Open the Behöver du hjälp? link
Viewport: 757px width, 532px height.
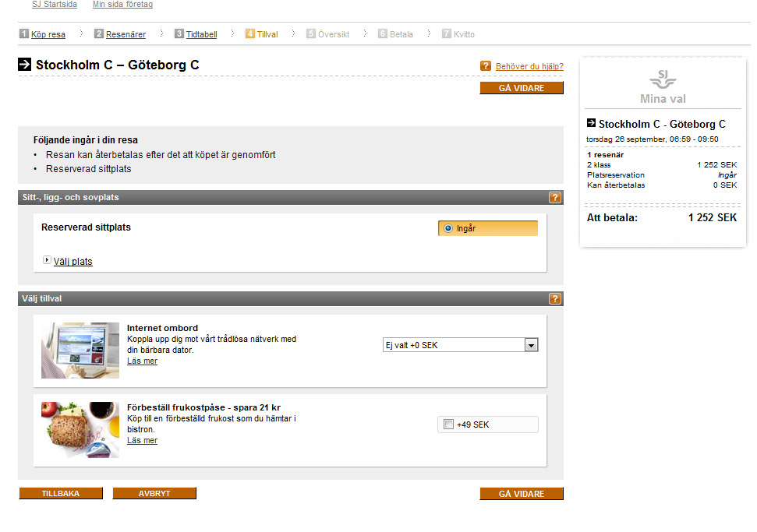pos(529,66)
